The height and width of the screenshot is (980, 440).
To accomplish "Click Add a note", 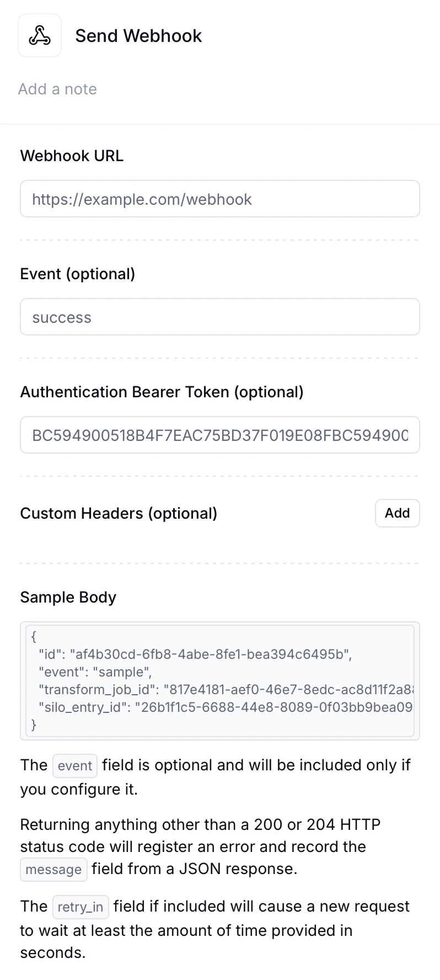I will coord(57,89).
